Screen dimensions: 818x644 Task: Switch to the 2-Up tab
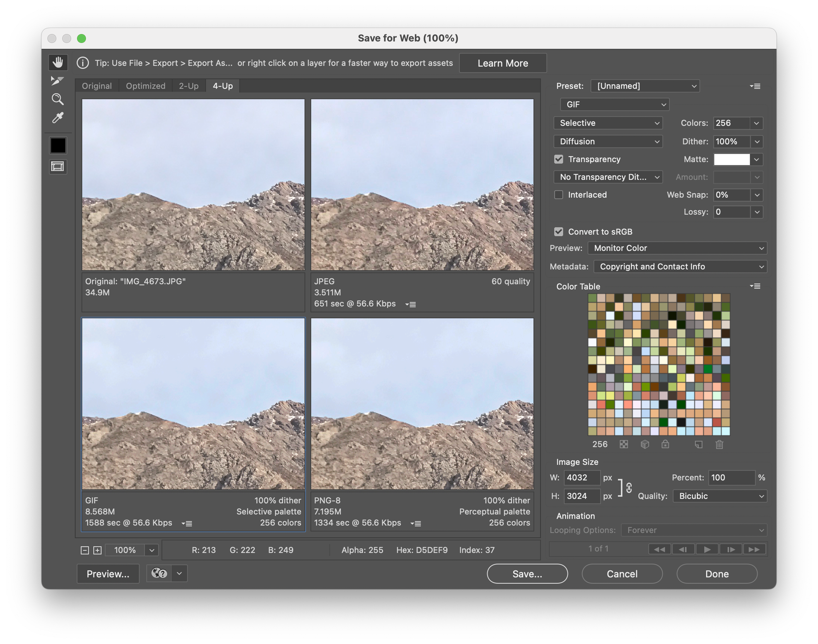[189, 85]
